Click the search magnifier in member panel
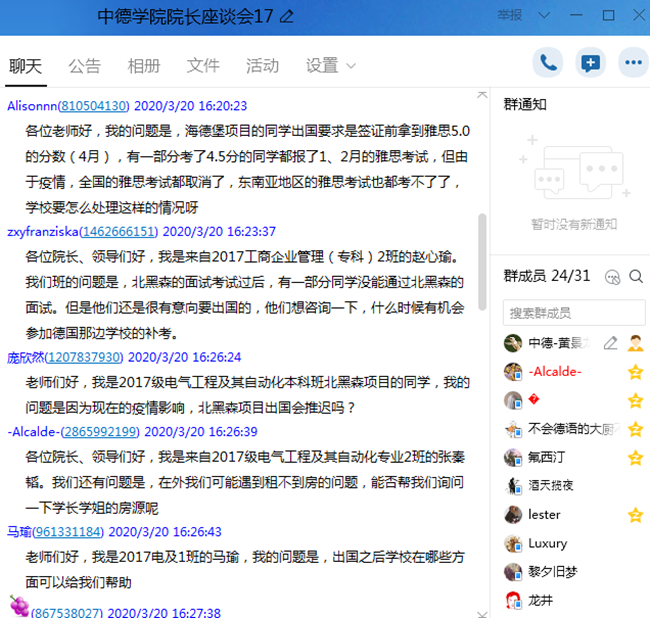Screen dimensions: 650x618 (636, 276)
